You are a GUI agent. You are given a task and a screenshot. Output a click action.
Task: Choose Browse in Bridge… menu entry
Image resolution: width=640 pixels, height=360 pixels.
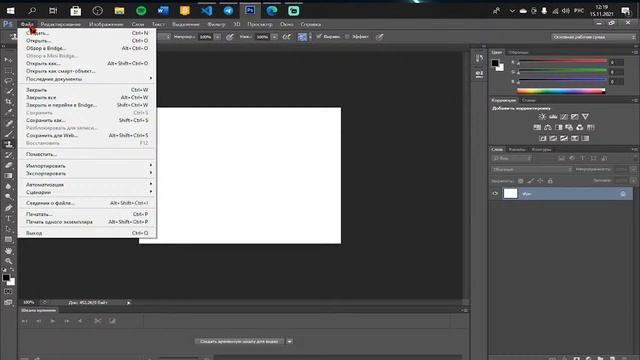click(x=87, y=48)
